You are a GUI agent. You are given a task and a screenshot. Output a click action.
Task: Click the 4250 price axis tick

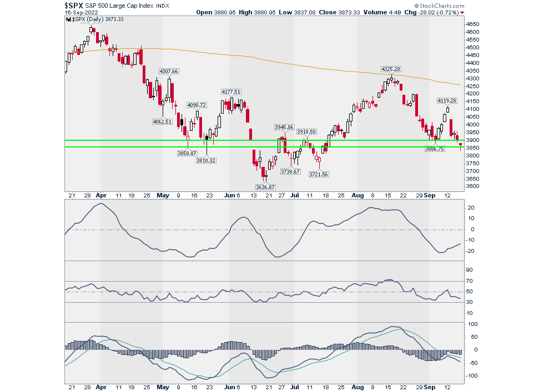tap(473, 86)
